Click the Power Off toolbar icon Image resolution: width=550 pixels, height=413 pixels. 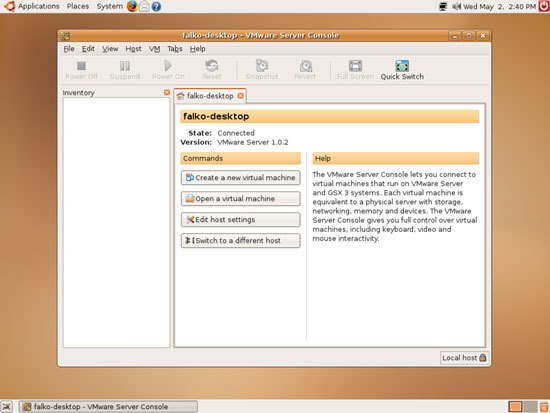[x=81, y=66]
